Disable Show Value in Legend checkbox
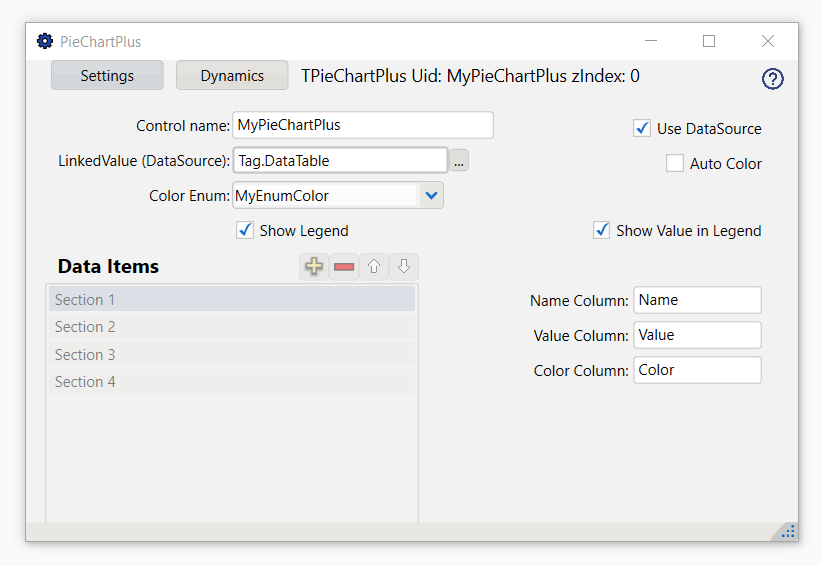The width and height of the screenshot is (821, 566). coord(602,230)
